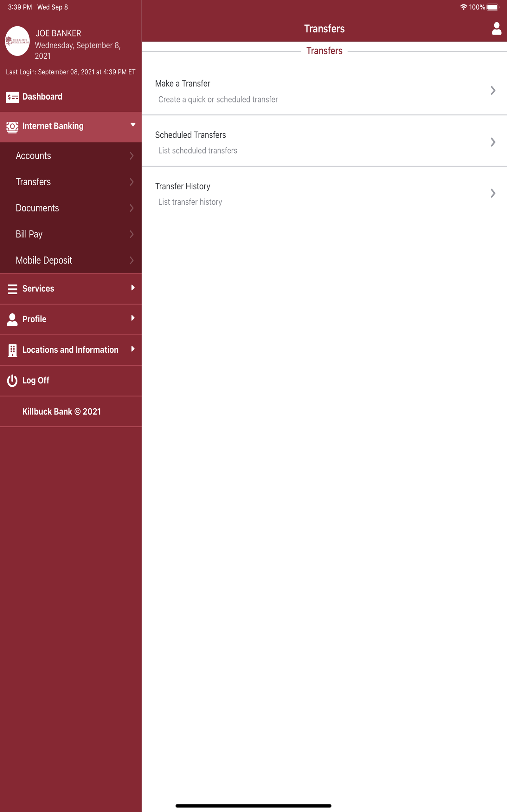The image size is (507, 812).
Task: Click the Dashboard icon in sidebar
Action: [12, 97]
